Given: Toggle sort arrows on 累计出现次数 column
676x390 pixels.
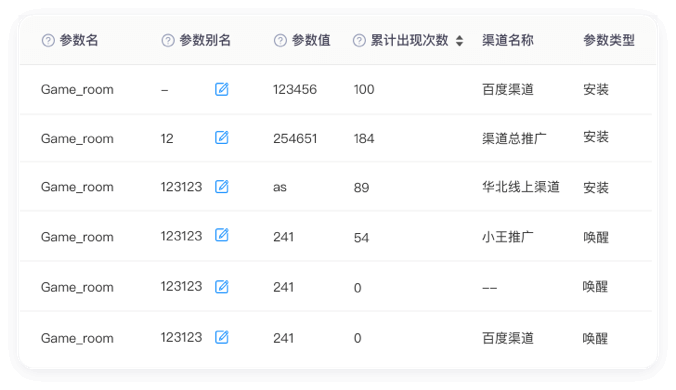Looking at the screenshot, I should tap(460, 41).
